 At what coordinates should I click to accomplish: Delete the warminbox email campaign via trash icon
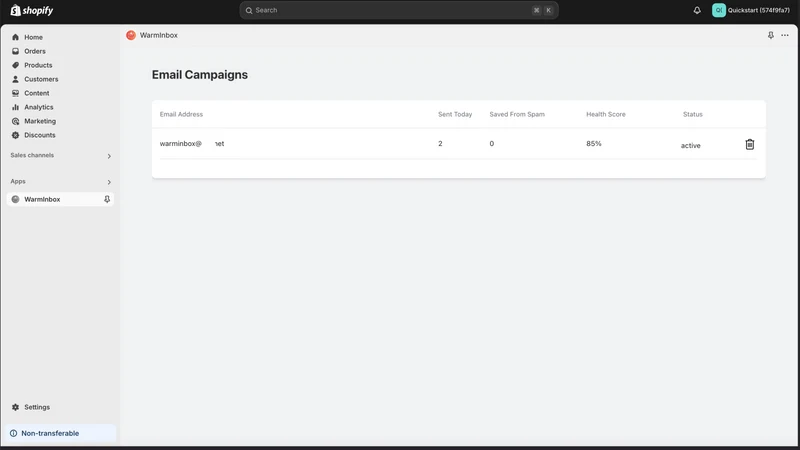[749, 144]
